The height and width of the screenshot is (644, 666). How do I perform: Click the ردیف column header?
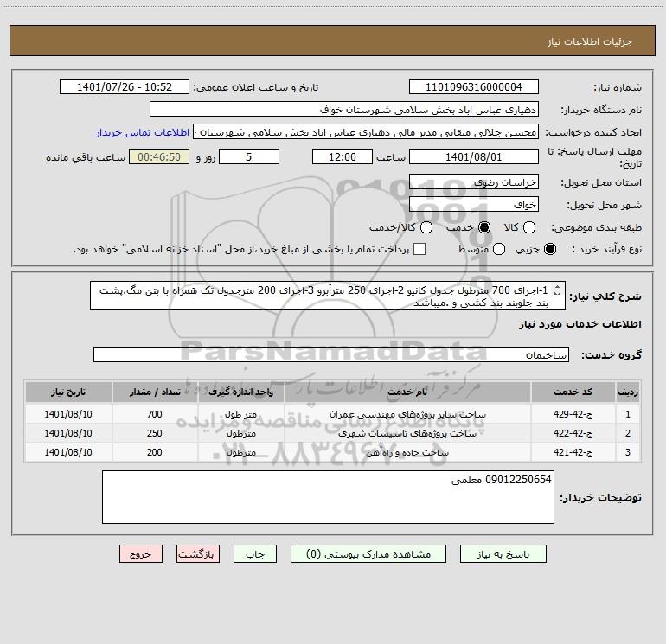628,392
